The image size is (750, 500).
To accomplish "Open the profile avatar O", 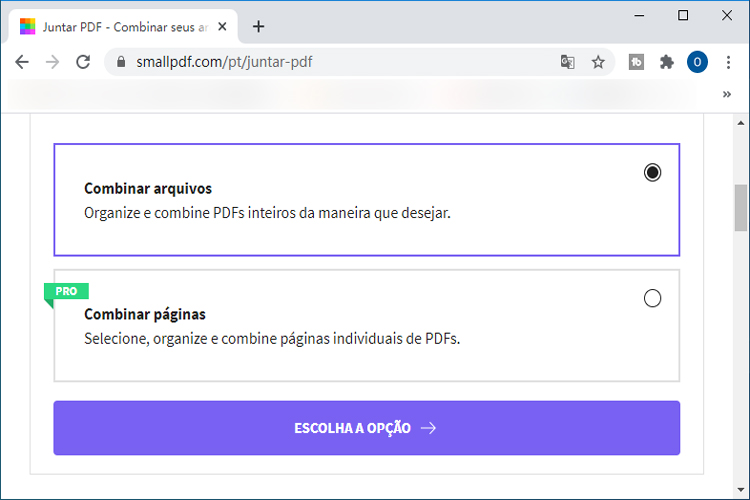I will (x=697, y=62).
